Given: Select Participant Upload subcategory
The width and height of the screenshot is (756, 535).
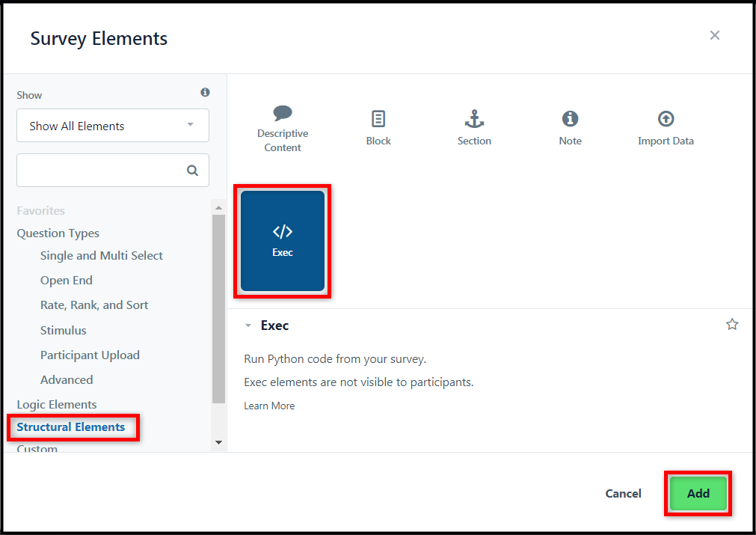Looking at the screenshot, I should (x=90, y=355).
